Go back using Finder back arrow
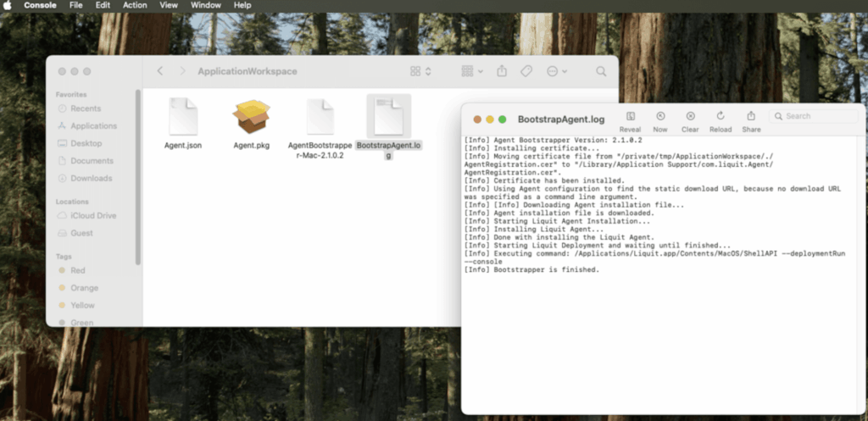Viewport: 868px width, 421px height. coord(160,71)
